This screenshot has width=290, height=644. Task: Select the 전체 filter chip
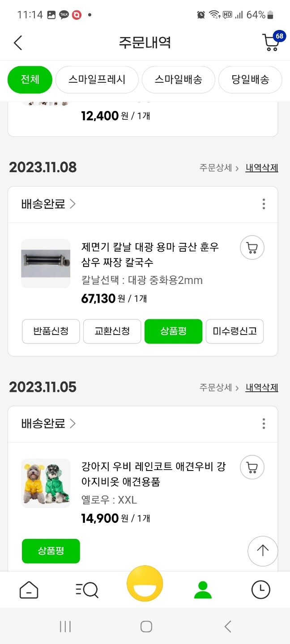[30, 80]
